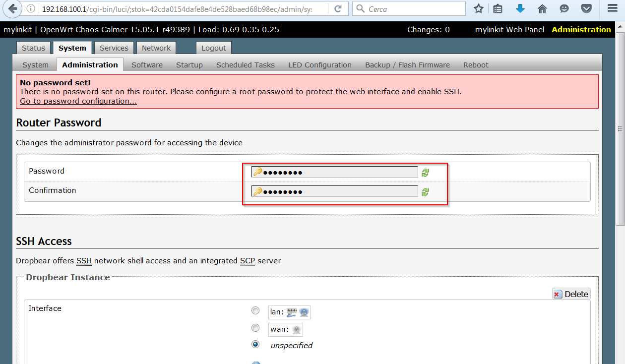Screen dimensions: 625x364
Task: Click into the Password input field
Action: tap(340, 172)
